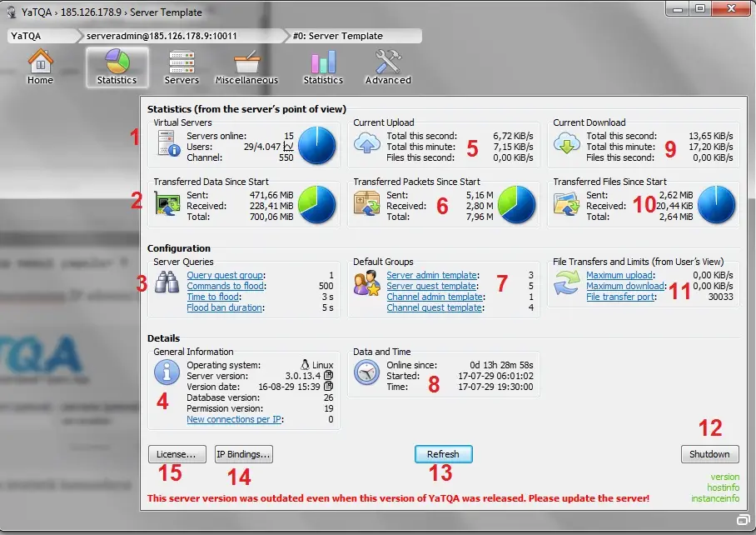
Task: Copy the server version with clipboard icon
Action: pos(328,375)
